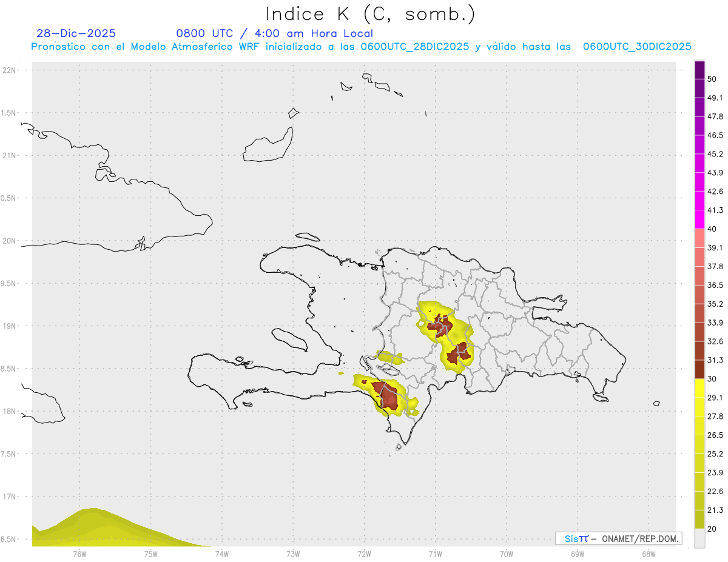Click the legend value '33.9'

(715, 323)
